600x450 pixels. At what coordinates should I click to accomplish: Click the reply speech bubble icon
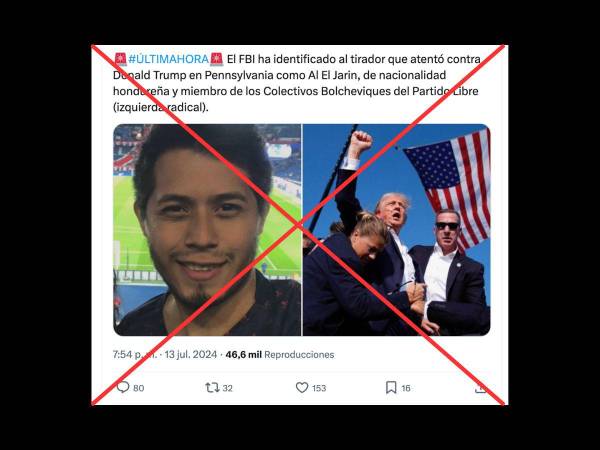pyautogui.click(x=123, y=387)
